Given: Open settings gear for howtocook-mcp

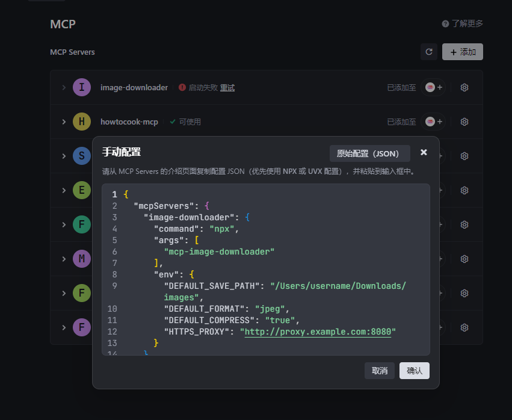Looking at the screenshot, I should (x=464, y=122).
